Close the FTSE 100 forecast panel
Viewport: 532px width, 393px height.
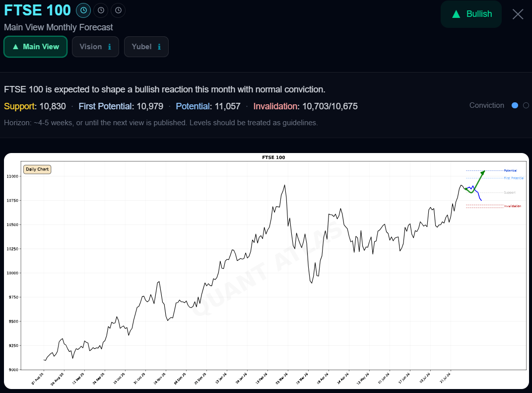tap(518, 14)
